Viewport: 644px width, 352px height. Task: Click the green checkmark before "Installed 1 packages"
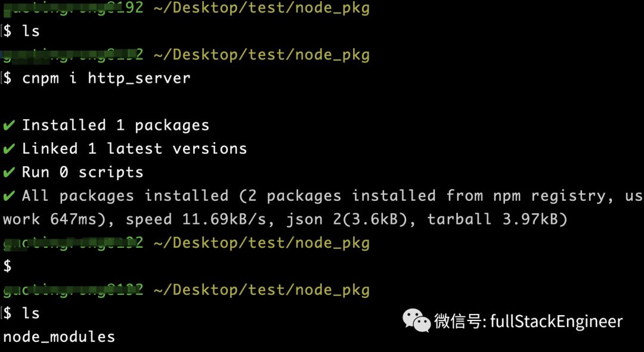tap(9, 126)
